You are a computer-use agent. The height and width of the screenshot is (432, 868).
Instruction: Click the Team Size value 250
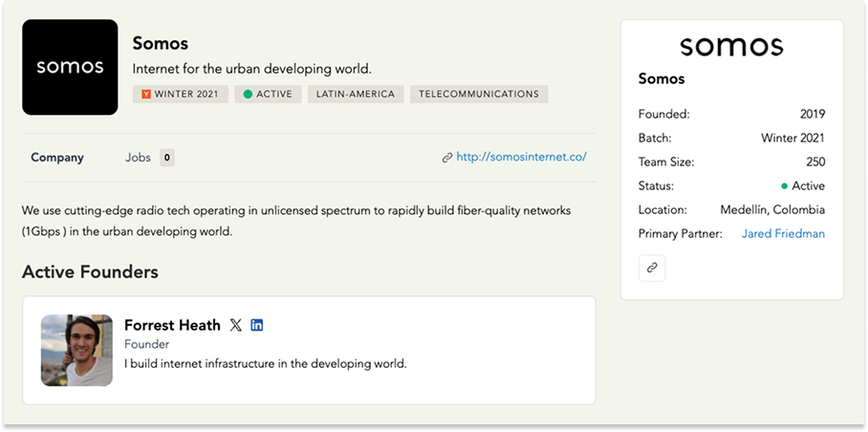[x=815, y=162]
